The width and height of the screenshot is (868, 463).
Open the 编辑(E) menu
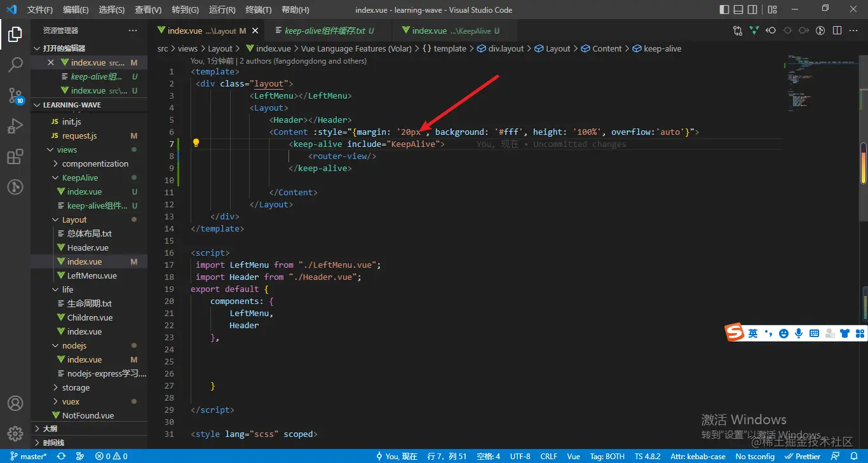76,10
